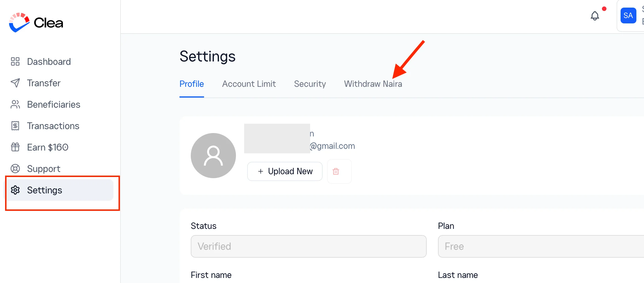
Task: Click the Beneficiaries people icon
Action: (15, 104)
